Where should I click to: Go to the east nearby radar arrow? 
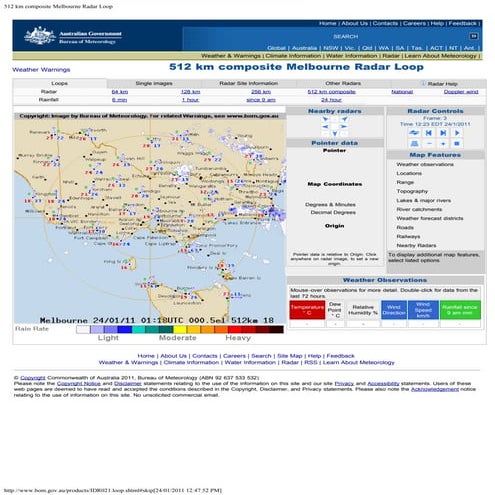344,127
